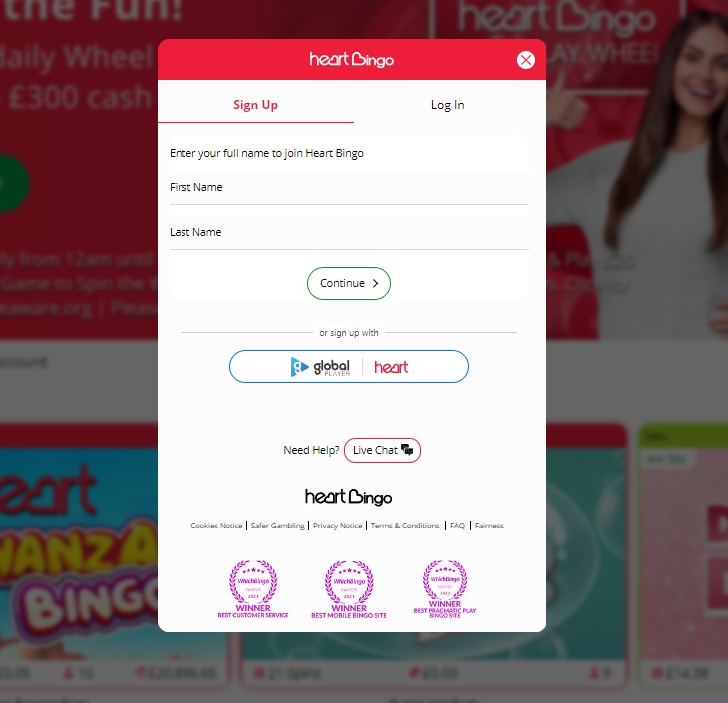Viewport: 728px width, 703px height.
Task: Click the Best Customer Service award badge
Action: pos(253,589)
